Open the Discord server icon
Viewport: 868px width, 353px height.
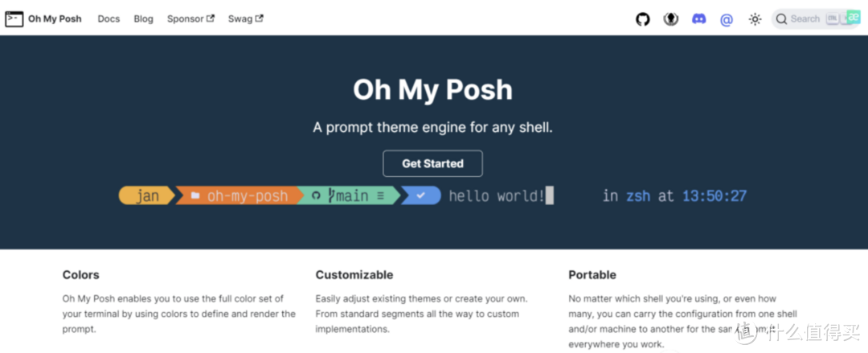click(698, 18)
